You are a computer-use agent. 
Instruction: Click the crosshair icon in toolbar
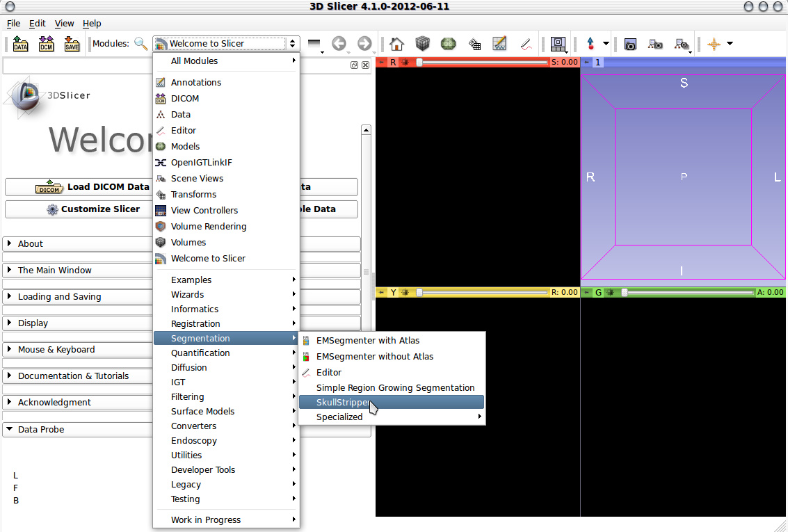pyautogui.click(x=713, y=44)
